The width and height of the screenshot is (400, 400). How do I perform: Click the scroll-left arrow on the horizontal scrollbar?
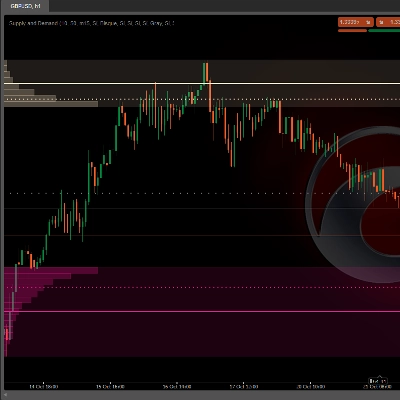5,395
